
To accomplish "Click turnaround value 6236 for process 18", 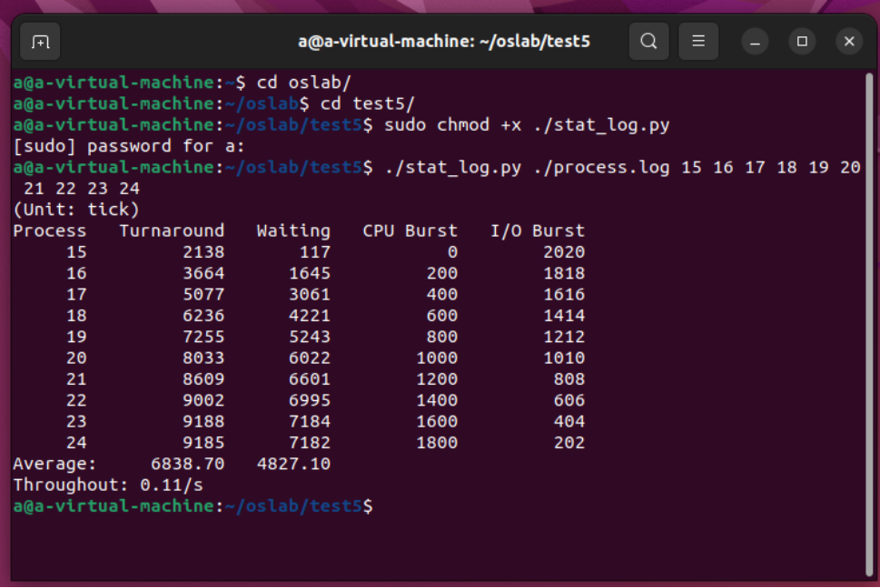I will click(203, 316).
